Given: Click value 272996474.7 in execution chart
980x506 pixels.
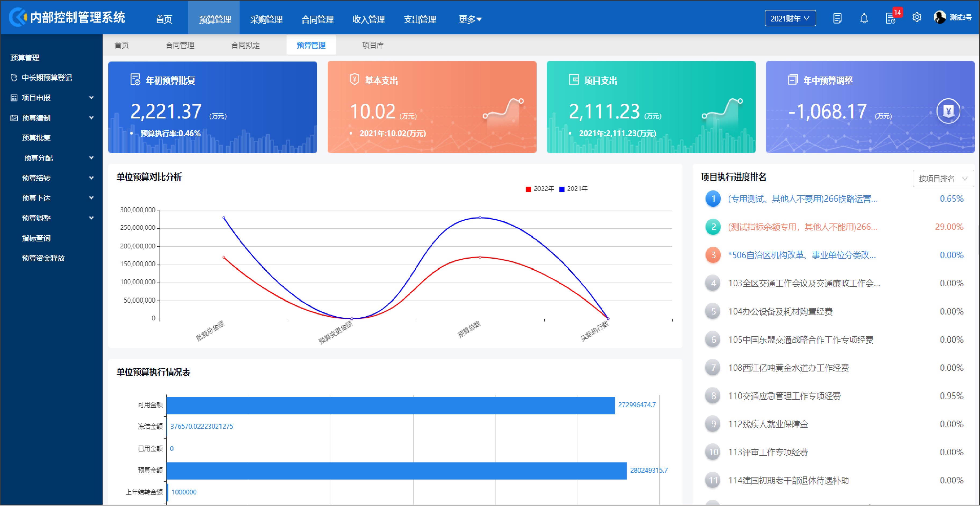Looking at the screenshot, I should tap(637, 405).
